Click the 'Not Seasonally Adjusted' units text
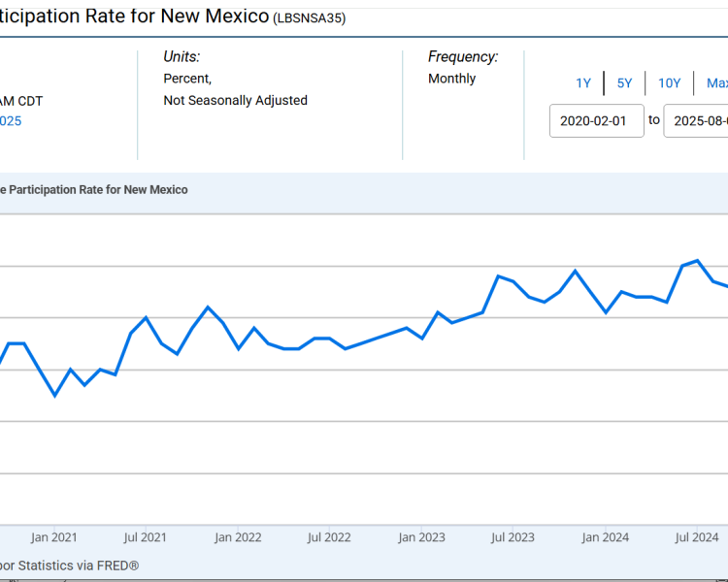Image resolution: width=728 pixels, height=582 pixels. tap(235, 100)
